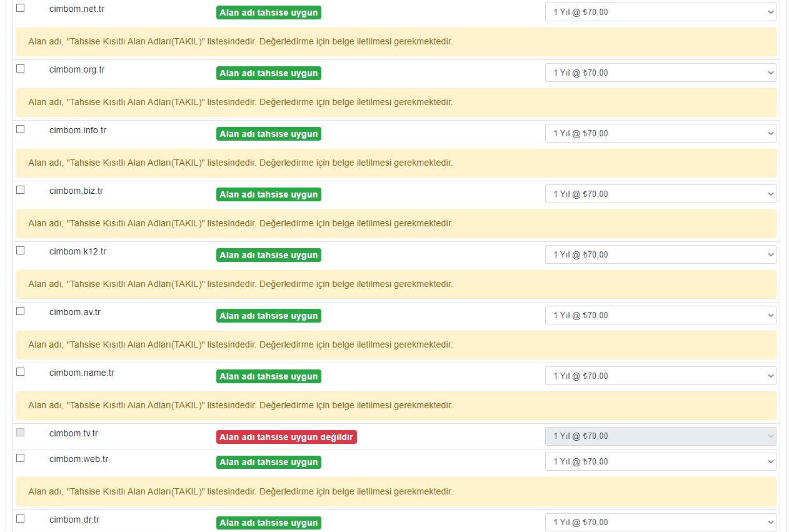The image size is (789, 532).
Task: Open the period dropdown for cimbom.net.tr
Action: point(661,12)
